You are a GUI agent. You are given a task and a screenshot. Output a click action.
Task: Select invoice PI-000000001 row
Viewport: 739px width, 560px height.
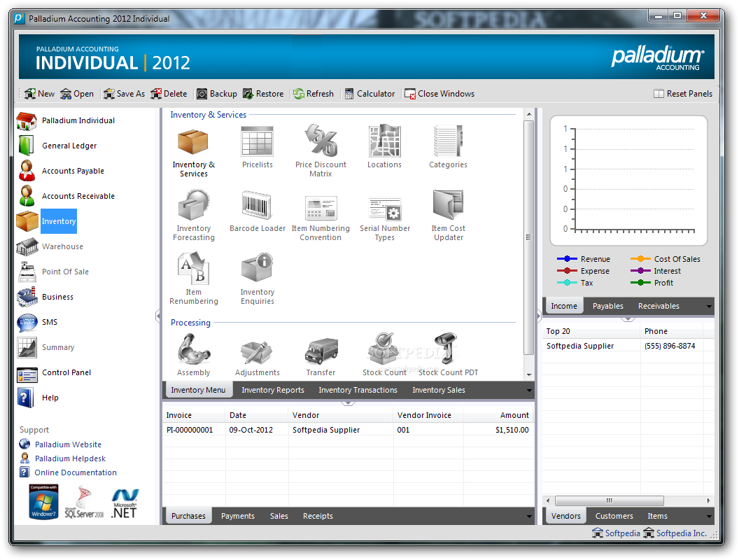tap(348, 430)
